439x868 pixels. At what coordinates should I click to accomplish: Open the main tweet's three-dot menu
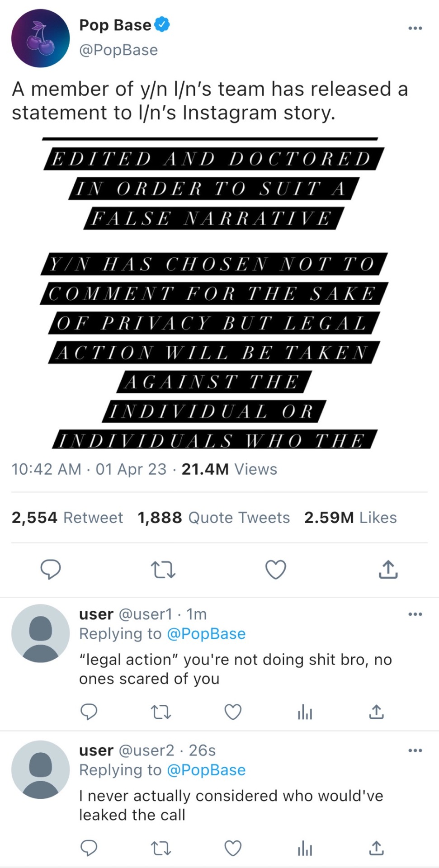[415, 28]
